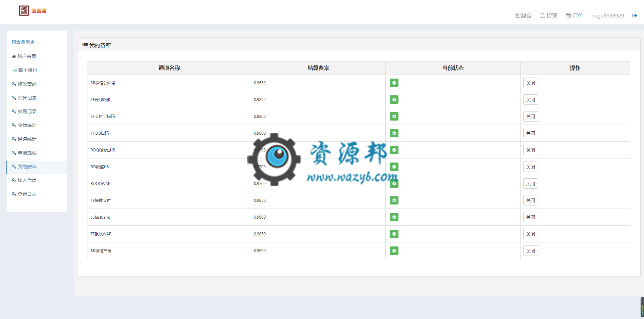Close the TF快捷支付 channel
Screen dimensions: 644x319
[531, 200]
